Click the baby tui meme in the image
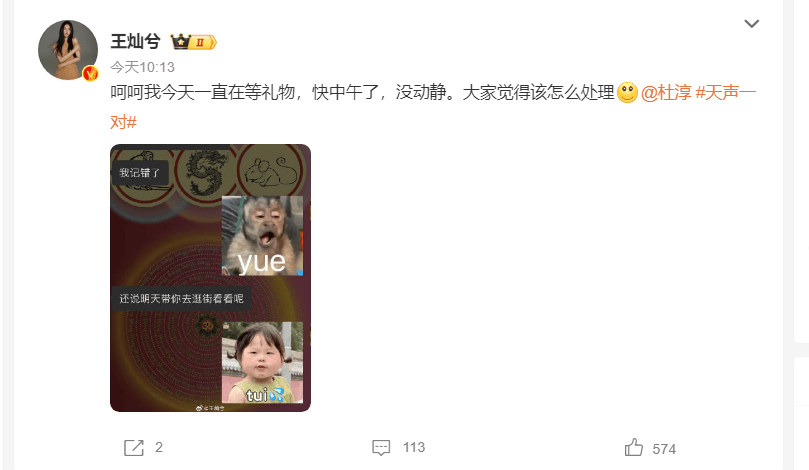809x470 pixels. 262,362
